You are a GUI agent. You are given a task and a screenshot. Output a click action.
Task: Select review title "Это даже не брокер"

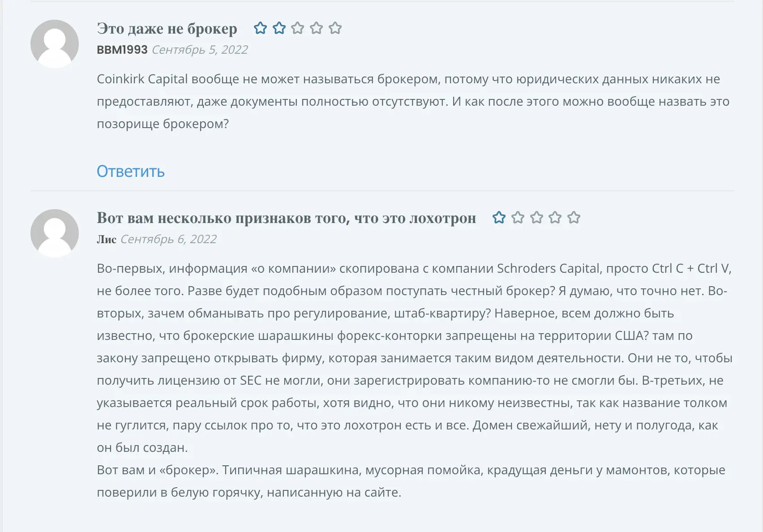pyautogui.click(x=167, y=29)
